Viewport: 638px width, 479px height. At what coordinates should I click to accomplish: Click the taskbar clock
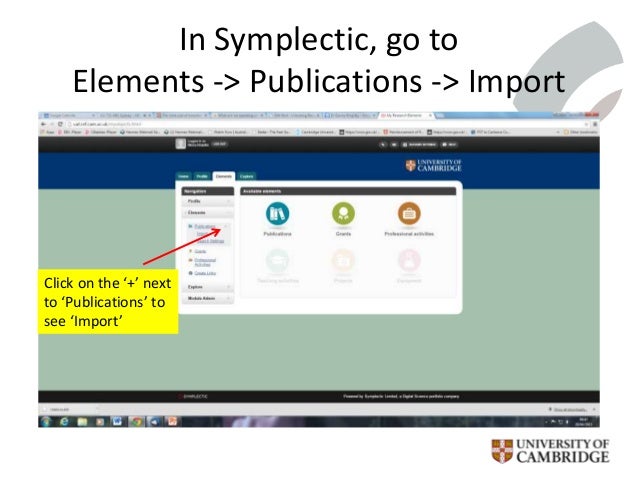tap(583, 422)
